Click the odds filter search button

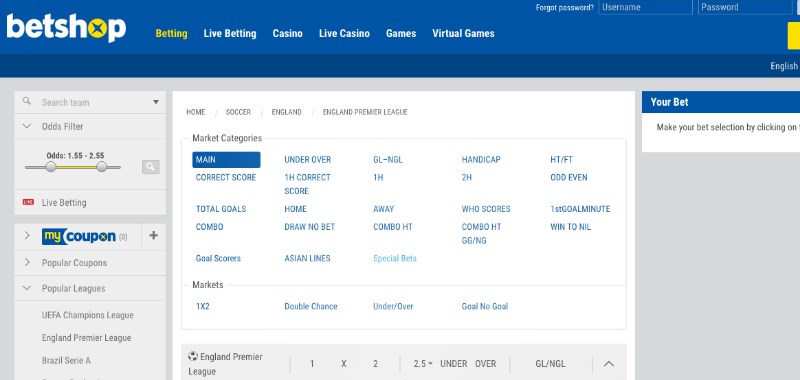(x=151, y=167)
